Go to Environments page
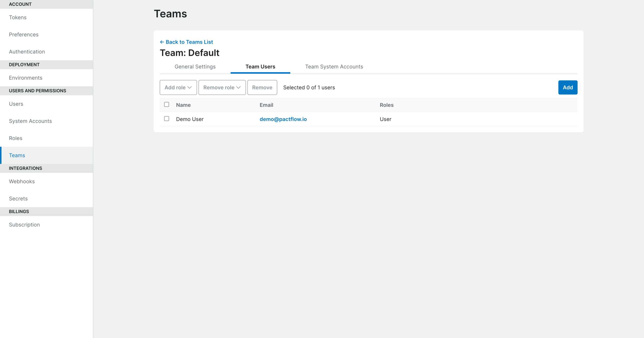This screenshot has width=644, height=338. pos(26,77)
